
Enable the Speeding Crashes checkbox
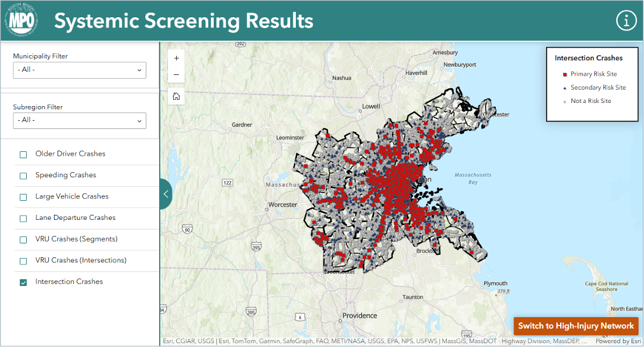pos(24,175)
